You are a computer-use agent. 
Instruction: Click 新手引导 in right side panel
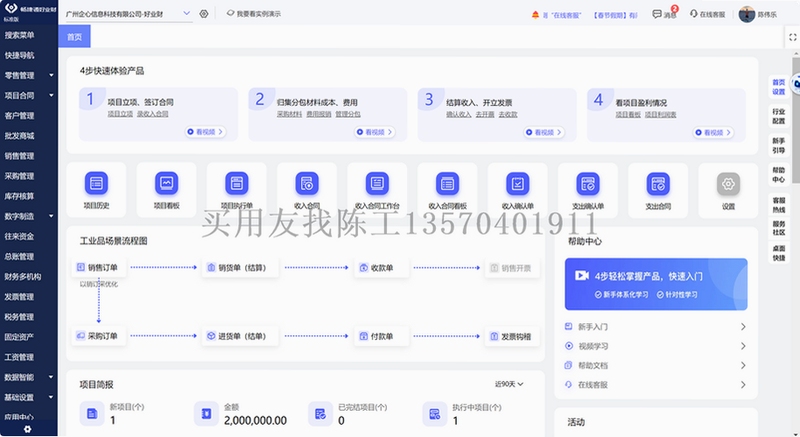pos(779,145)
